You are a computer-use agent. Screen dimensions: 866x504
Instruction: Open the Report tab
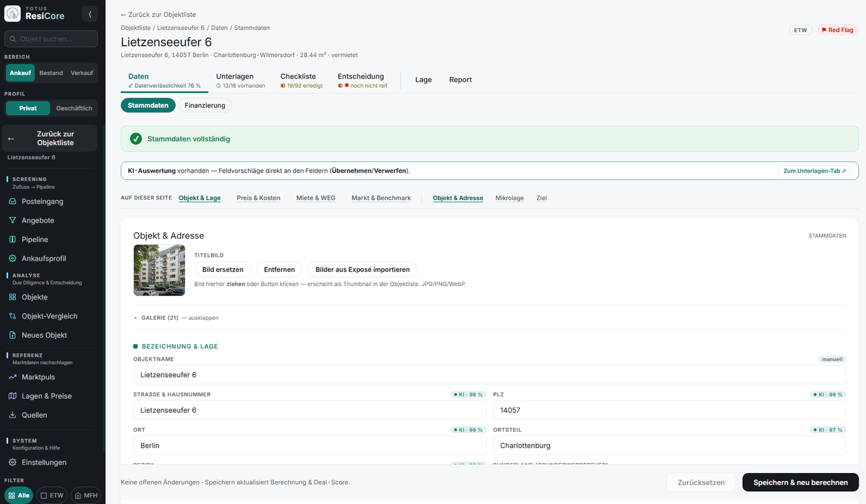(460, 80)
